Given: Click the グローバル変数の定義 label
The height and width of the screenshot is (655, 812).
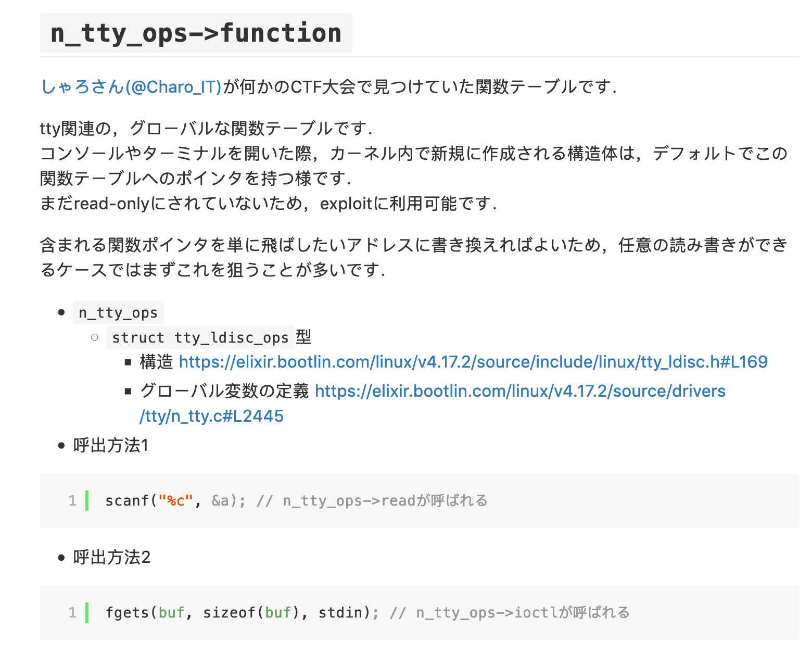Looking at the screenshot, I should pos(224,392).
